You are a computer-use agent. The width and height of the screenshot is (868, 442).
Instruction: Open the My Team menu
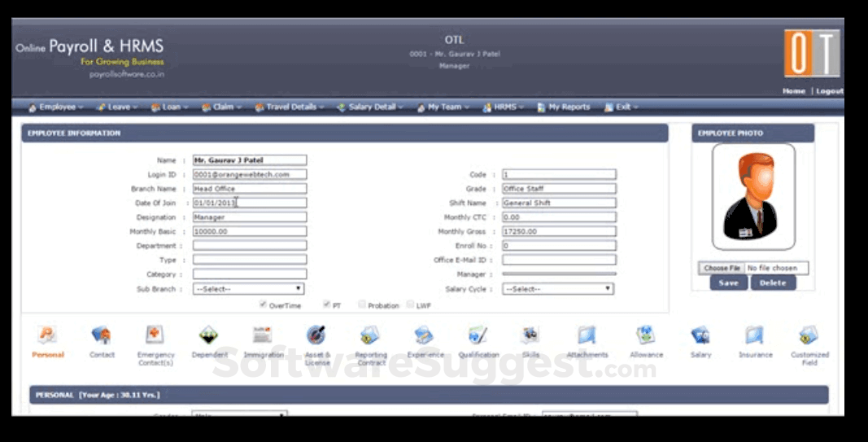tap(443, 107)
